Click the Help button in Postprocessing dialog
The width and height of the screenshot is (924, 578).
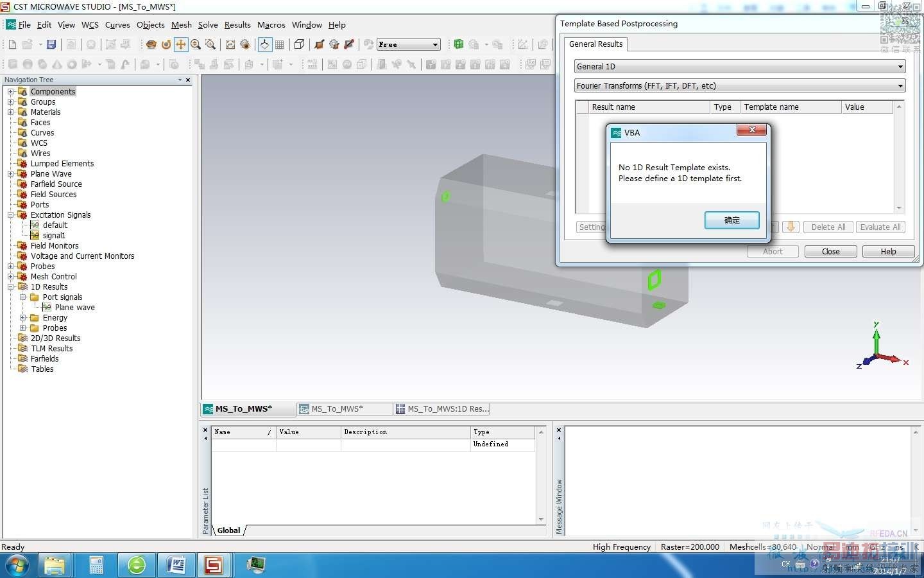pyautogui.click(x=889, y=252)
